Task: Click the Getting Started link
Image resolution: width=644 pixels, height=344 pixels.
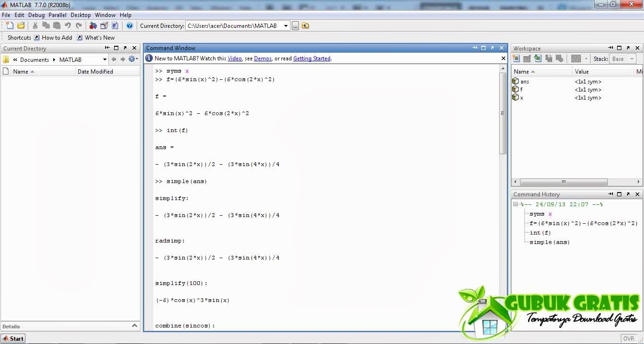Action: coord(311,59)
